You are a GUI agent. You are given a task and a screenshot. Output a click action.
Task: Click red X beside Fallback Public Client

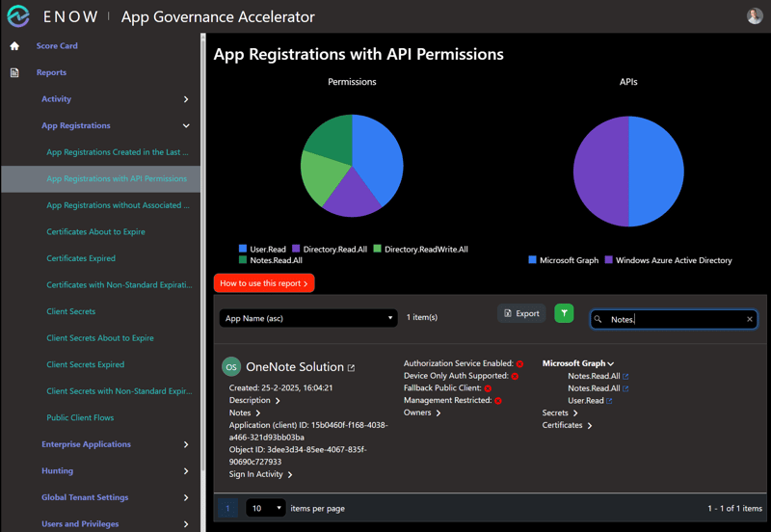488,388
